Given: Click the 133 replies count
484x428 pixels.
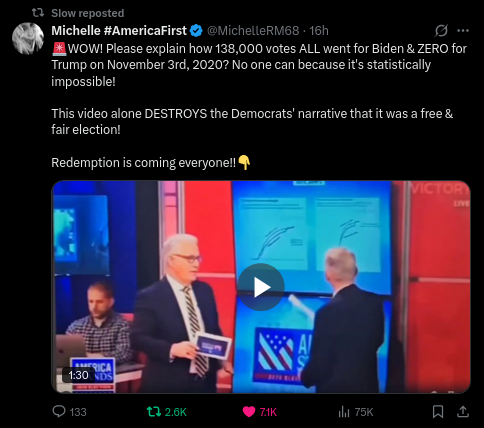Looking at the screenshot, I should point(78,412).
